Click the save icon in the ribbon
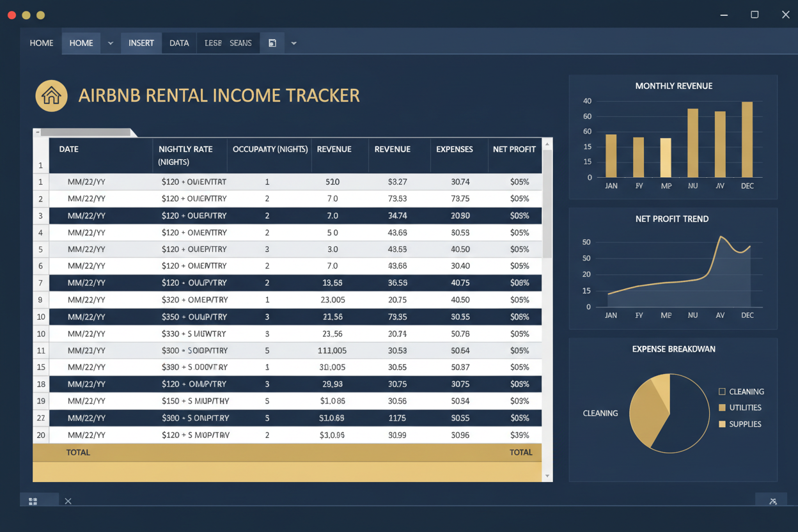The height and width of the screenshot is (532, 798). point(272,43)
